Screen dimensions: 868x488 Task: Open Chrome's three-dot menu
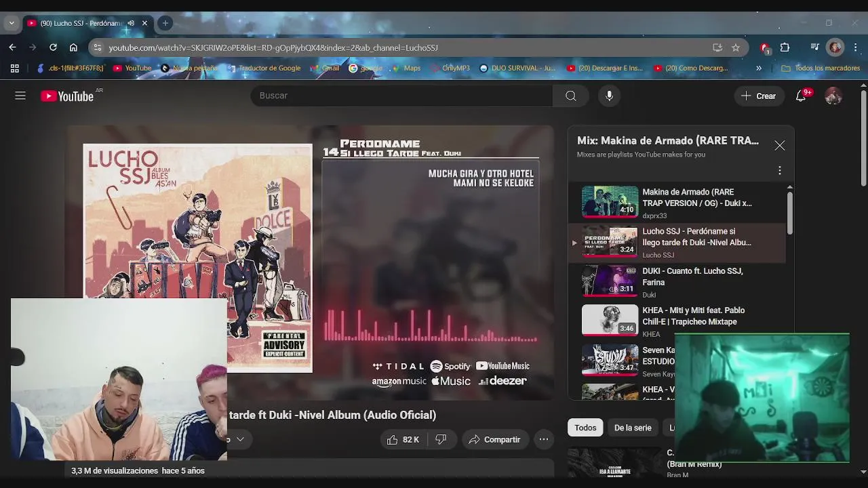pyautogui.click(x=855, y=47)
